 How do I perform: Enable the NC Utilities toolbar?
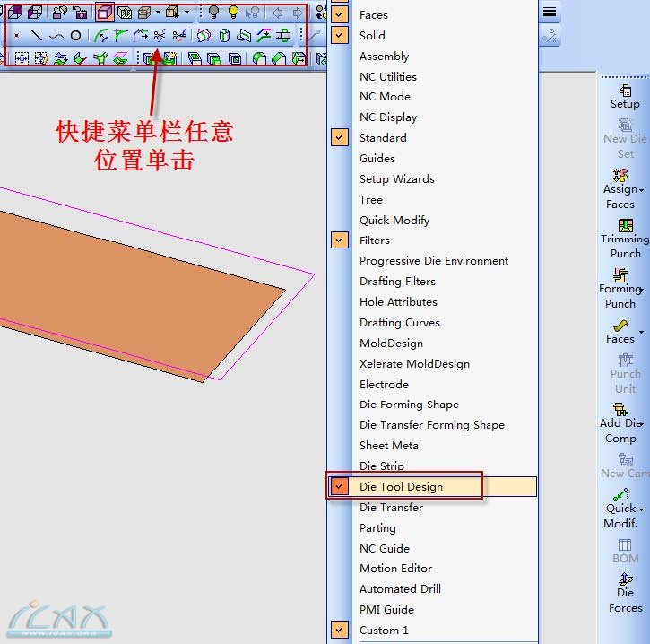388,76
